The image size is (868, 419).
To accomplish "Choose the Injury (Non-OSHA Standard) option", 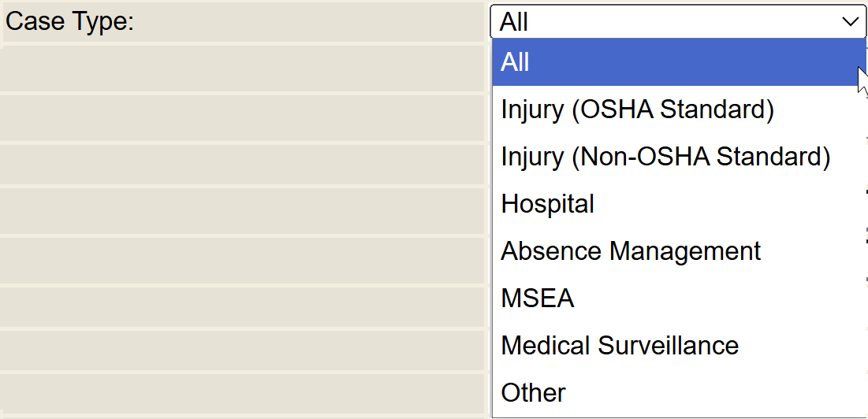I will (x=665, y=157).
